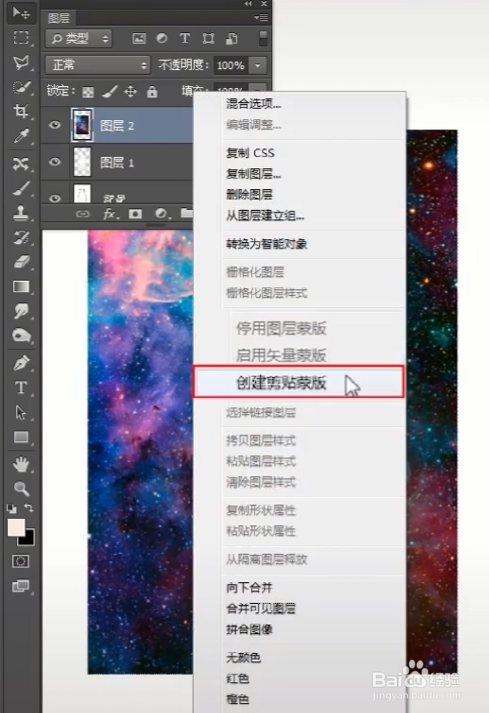Screen dimensions: 489x713
Task: Filter layers by smart objects
Action: pyautogui.click(x=232, y=39)
